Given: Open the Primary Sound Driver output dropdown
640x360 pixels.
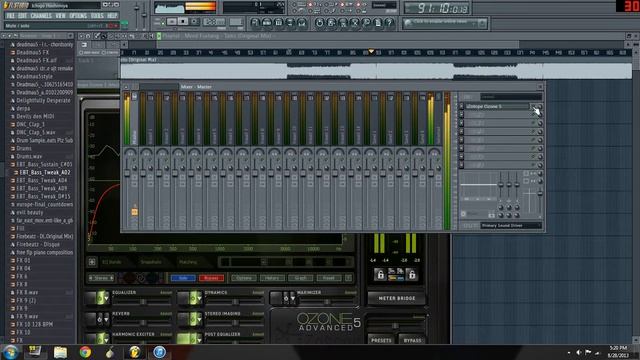Looking at the screenshot, I should (511, 226).
